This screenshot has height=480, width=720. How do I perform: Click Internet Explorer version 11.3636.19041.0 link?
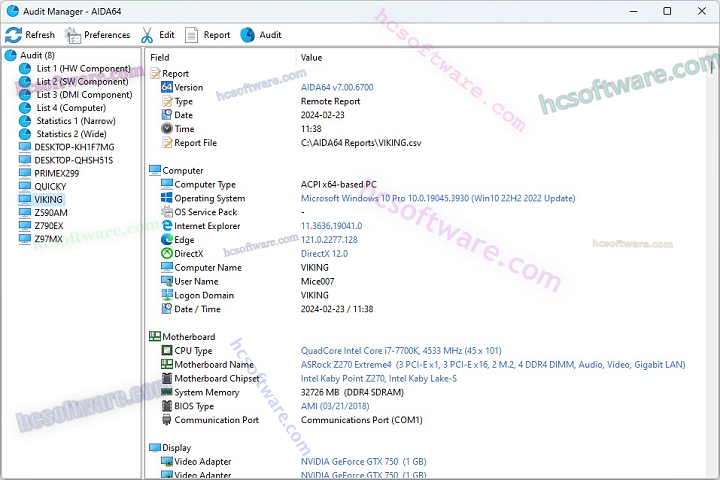pyautogui.click(x=332, y=226)
